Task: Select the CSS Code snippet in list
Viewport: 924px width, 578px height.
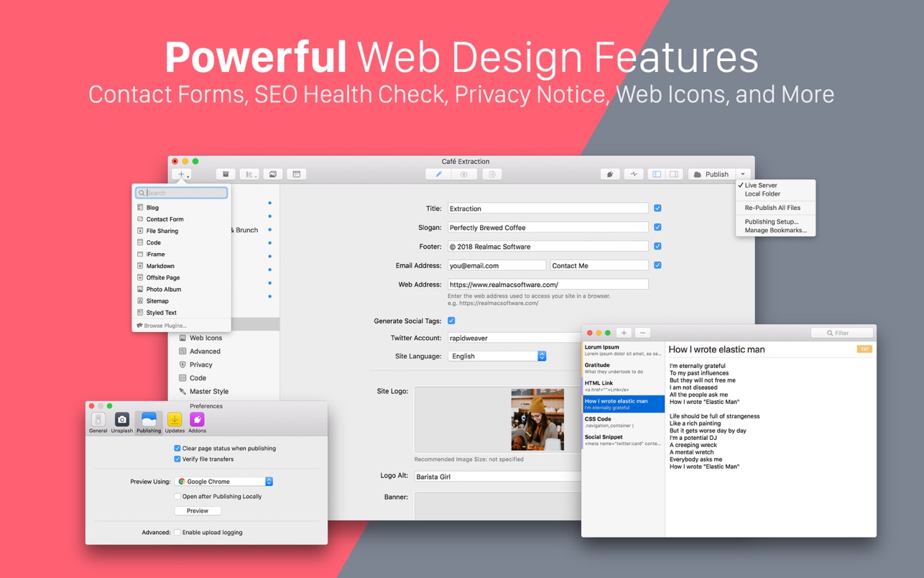Action: coord(622,421)
